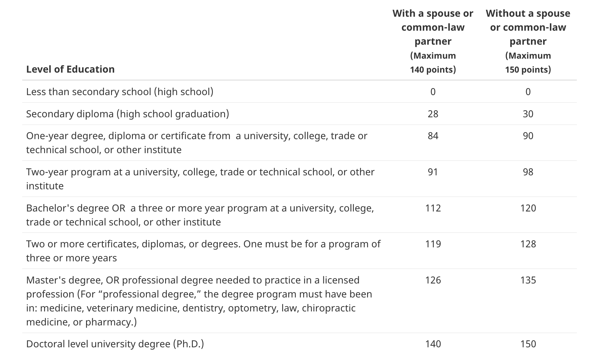Click the 'Doctoral level university degree (Ph.D.)' text
593x364 pixels.
[x=115, y=344]
